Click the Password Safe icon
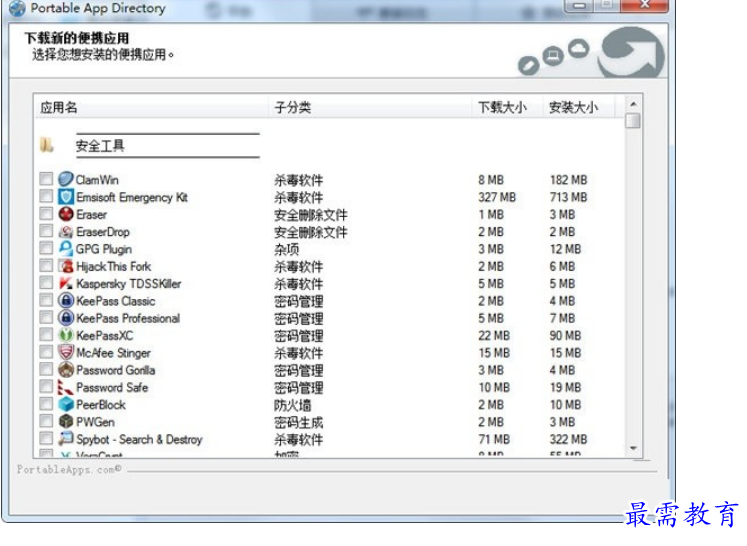 point(66,387)
